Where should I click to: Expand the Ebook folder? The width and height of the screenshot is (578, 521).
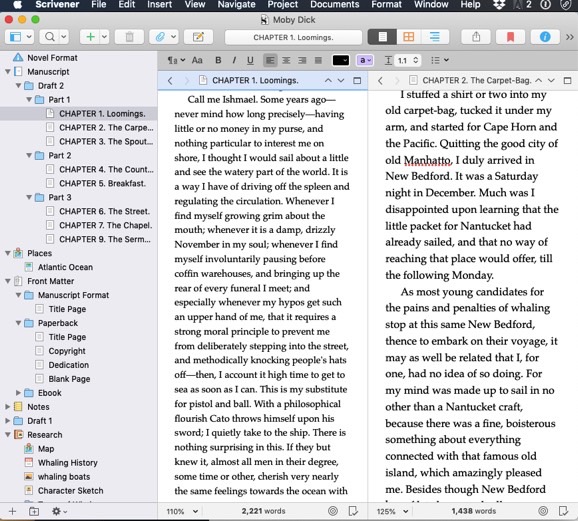click(18, 393)
